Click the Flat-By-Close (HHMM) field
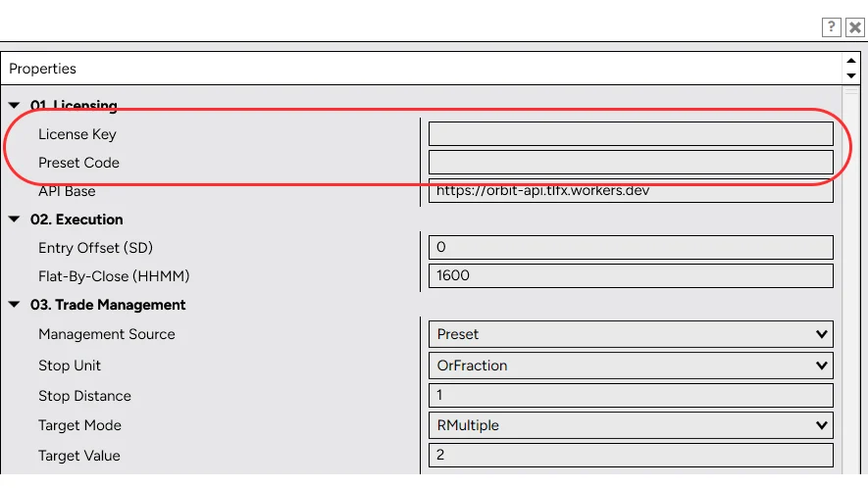 pyautogui.click(x=631, y=275)
